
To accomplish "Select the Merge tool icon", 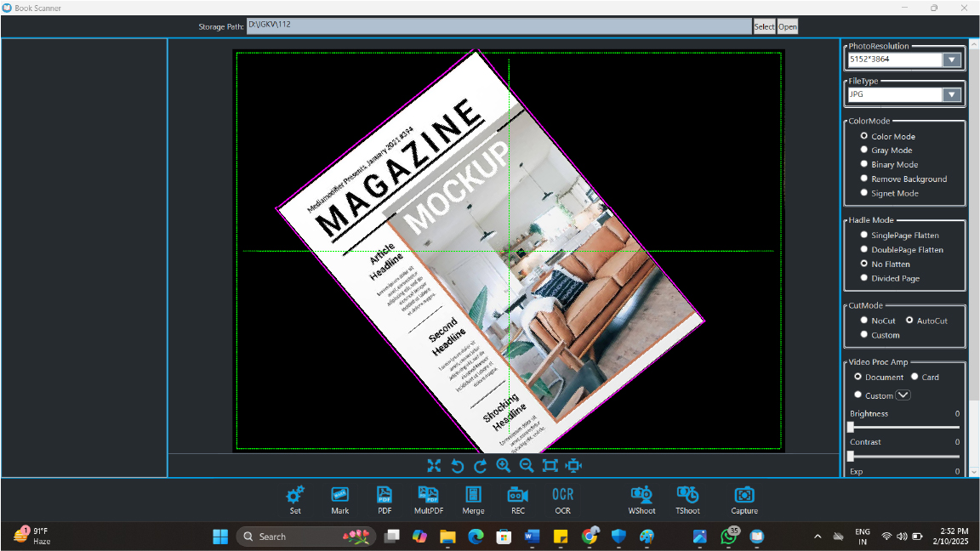I will [474, 495].
